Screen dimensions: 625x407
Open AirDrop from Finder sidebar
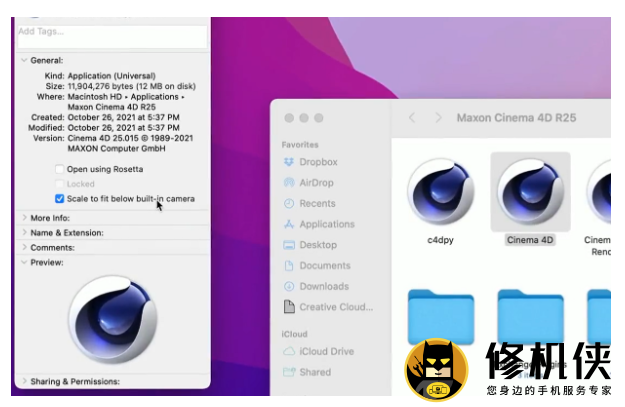[316, 183]
